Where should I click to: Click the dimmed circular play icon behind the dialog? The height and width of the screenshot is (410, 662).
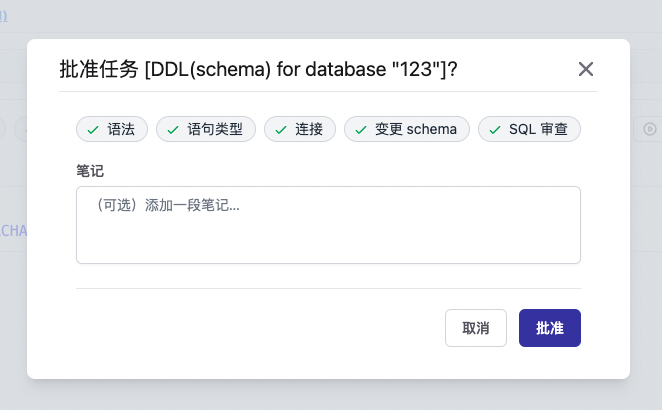pos(649,128)
